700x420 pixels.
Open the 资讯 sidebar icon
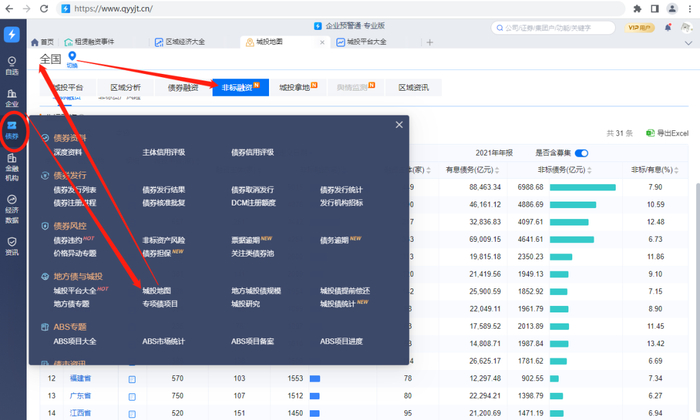[x=11, y=247]
